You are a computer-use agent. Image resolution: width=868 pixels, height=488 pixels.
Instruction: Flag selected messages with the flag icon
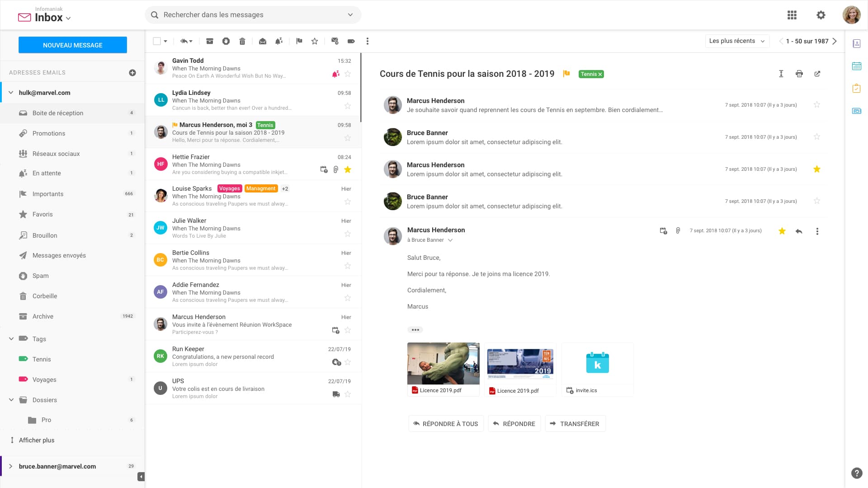pos(299,41)
